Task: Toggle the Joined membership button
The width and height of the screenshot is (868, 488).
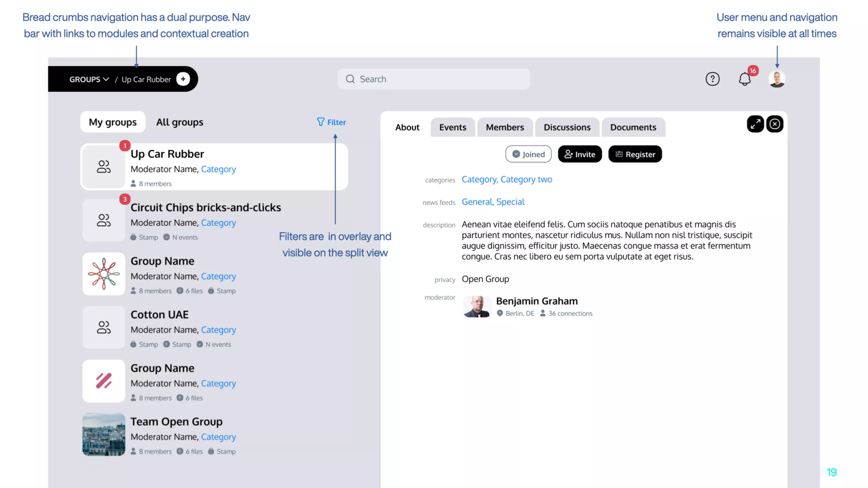Action: (528, 154)
